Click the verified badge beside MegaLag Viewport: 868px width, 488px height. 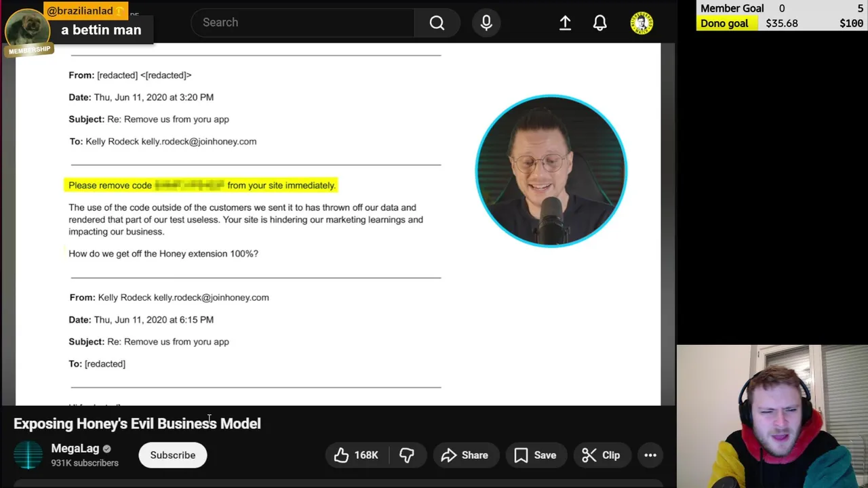tap(106, 449)
